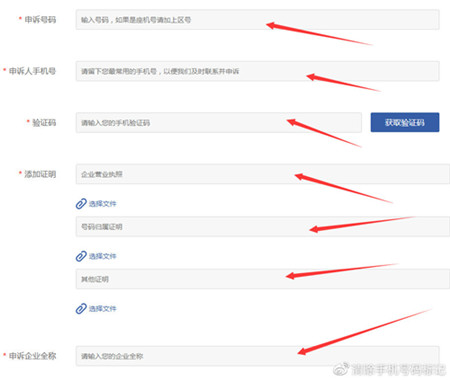Click the paperclip icon under 企业营业执照
This screenshot has width=450, height=380.
(81, 203)
